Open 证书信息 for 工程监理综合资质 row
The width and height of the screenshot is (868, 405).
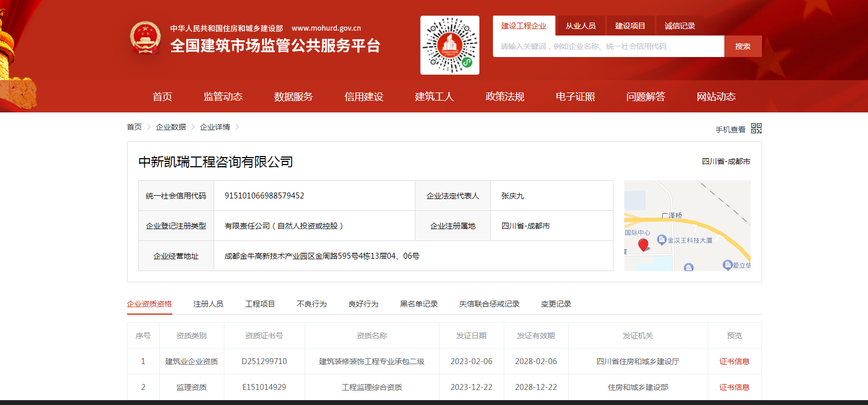point(734,387)
